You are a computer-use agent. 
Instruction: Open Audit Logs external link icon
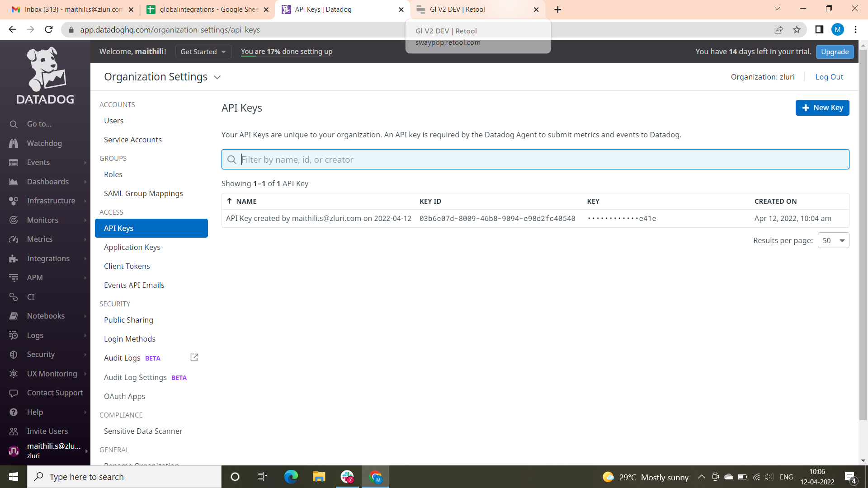(x=194, y=357)
